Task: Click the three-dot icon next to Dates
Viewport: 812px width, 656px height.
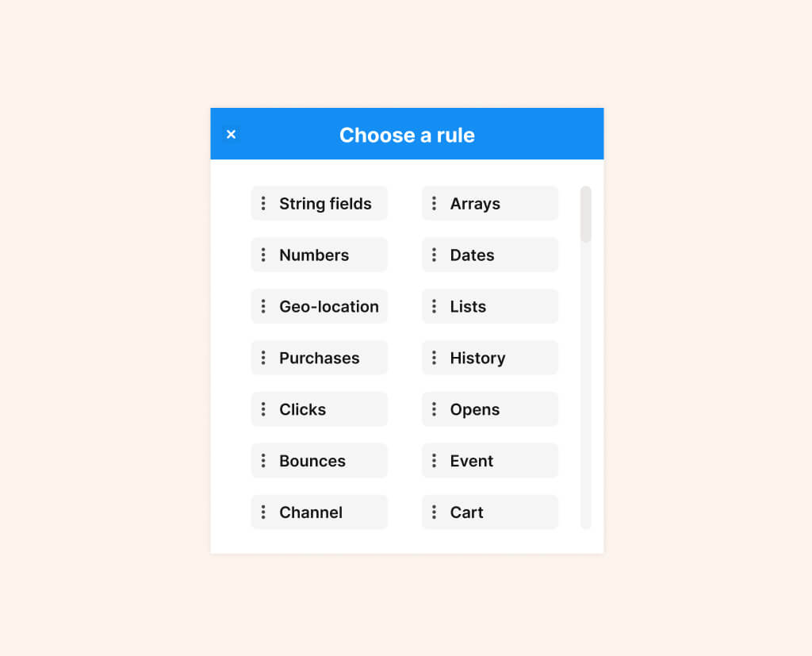Action: point(434,255)
